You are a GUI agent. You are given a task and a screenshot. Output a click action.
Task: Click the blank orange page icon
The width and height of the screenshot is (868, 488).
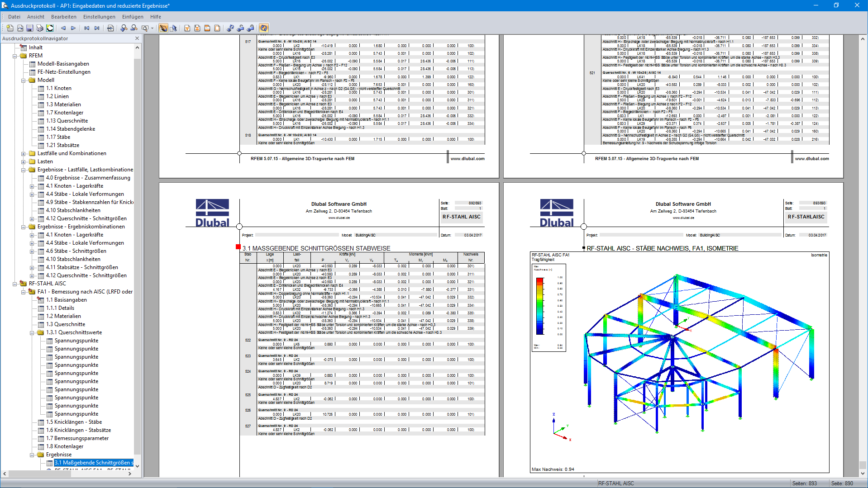pos(217,28)
